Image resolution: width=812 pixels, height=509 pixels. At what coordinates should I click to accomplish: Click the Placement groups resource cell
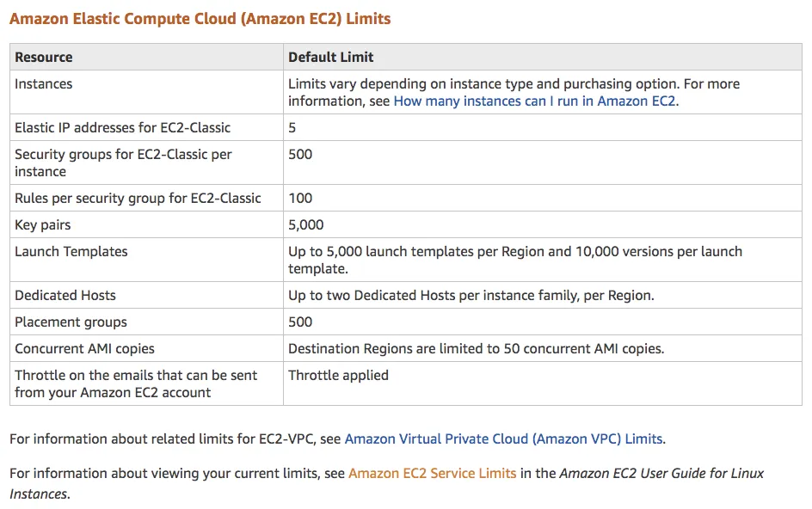click(x=71, y=322)
